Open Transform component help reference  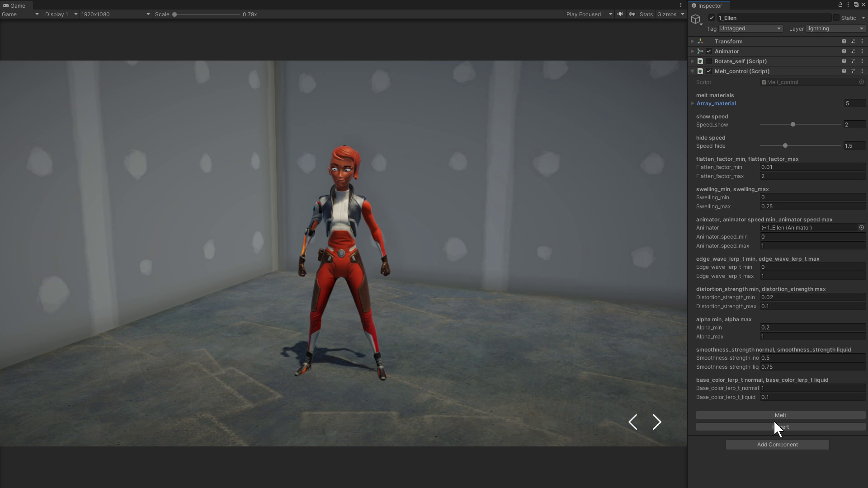pyautogui.click(x=844, y=41)
